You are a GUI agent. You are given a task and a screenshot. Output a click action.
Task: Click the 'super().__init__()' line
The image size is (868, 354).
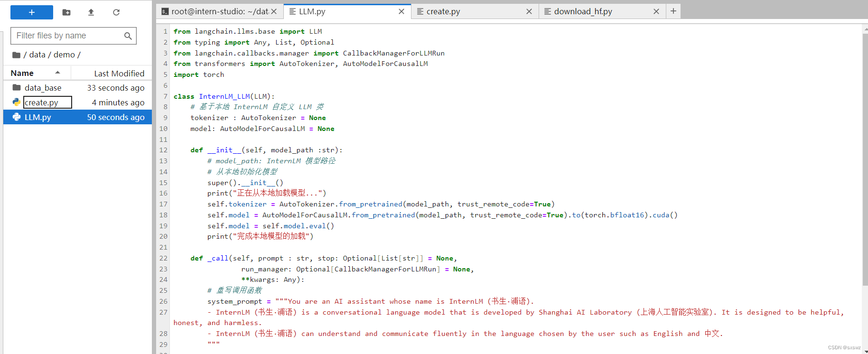245,183
